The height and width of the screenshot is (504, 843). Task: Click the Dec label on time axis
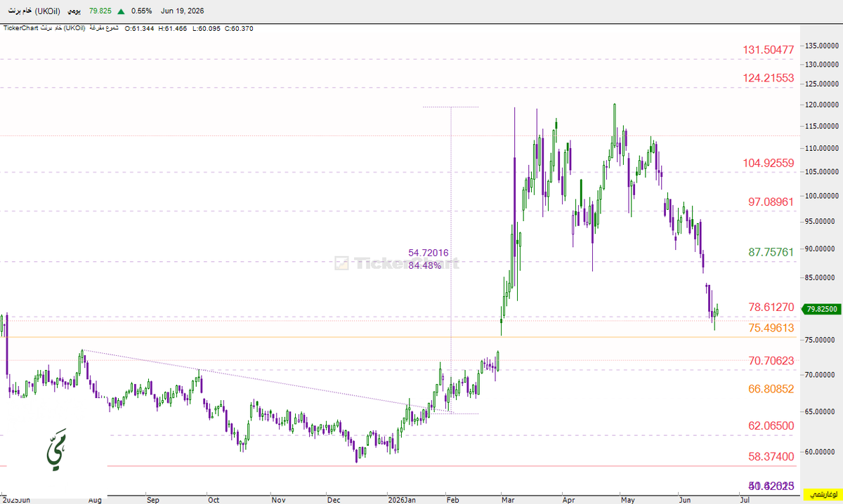334,500
